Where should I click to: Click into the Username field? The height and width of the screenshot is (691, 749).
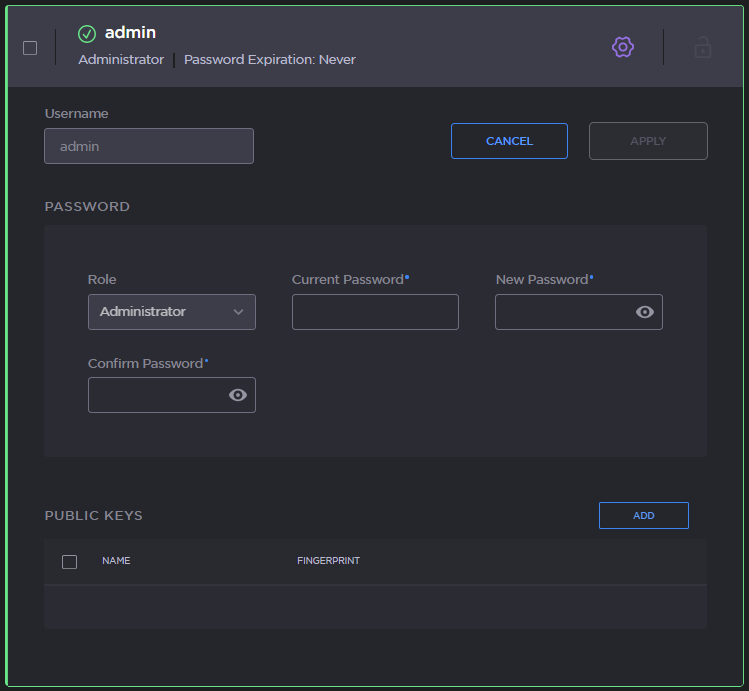point(149,146)
